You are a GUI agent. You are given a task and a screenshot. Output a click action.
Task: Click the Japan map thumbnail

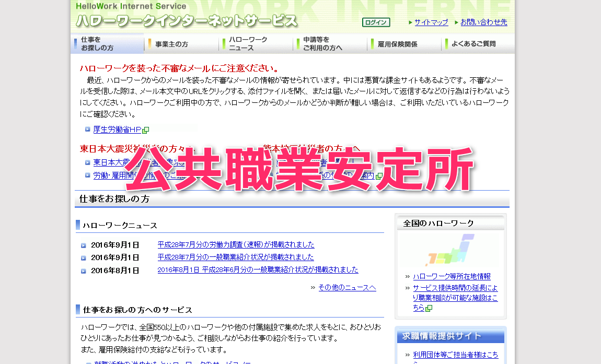click(x=449, y=250)
